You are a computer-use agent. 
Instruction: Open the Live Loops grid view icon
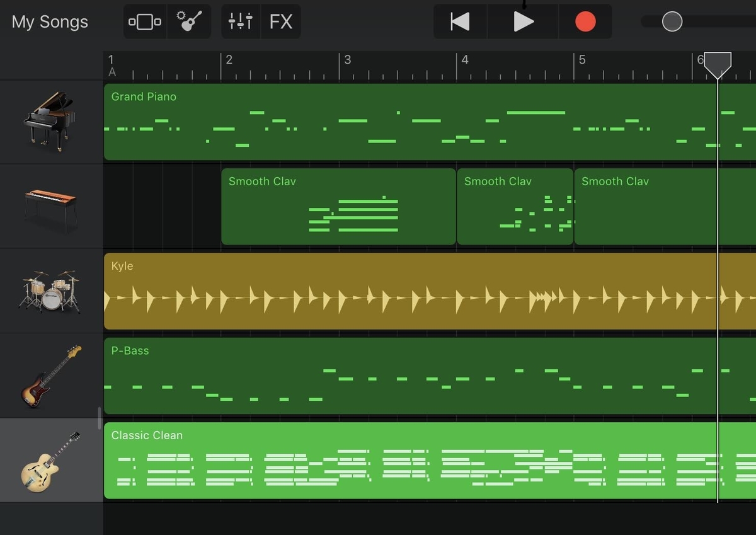pos(144,21)
